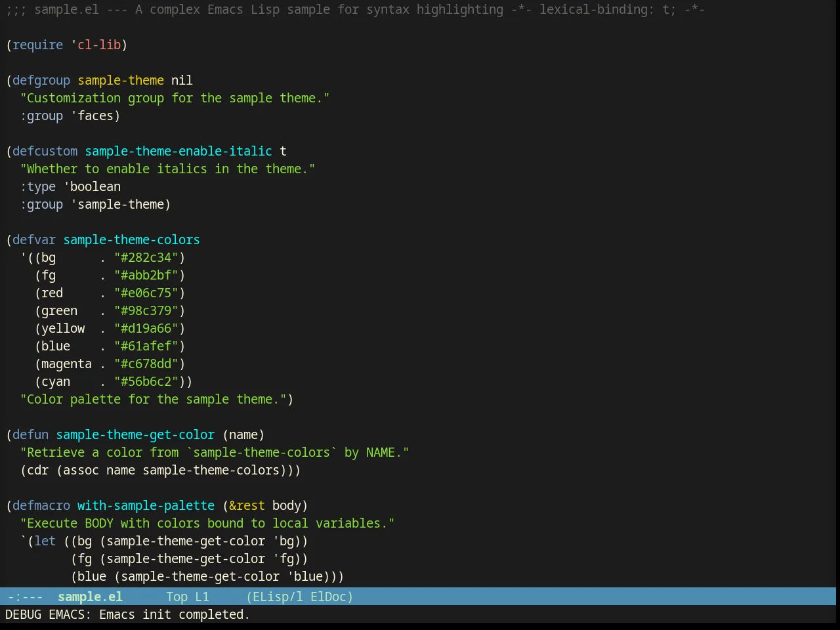Click sample-theme-enable-italic variable name
The width and height of the screenshot is (840, 630).
(x=178, y=151)
